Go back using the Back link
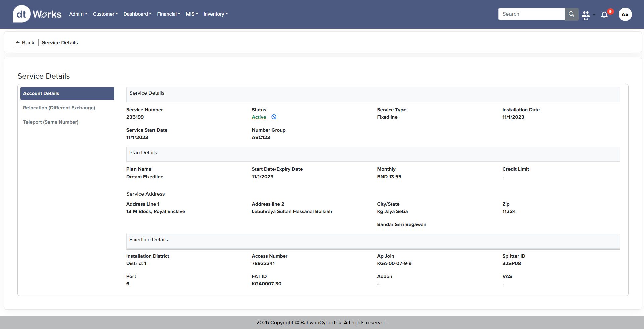 [28, 43]
